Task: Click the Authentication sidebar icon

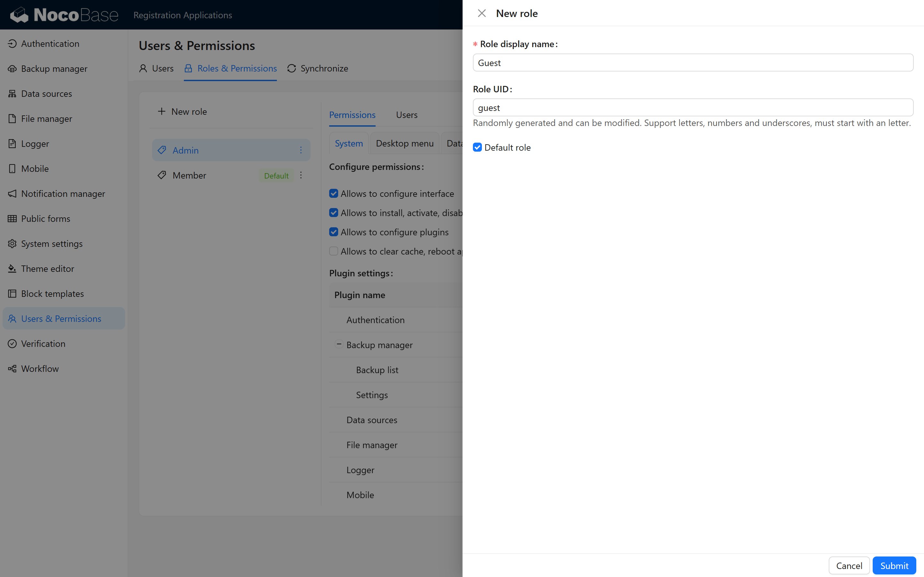Action: coord(12,44)
